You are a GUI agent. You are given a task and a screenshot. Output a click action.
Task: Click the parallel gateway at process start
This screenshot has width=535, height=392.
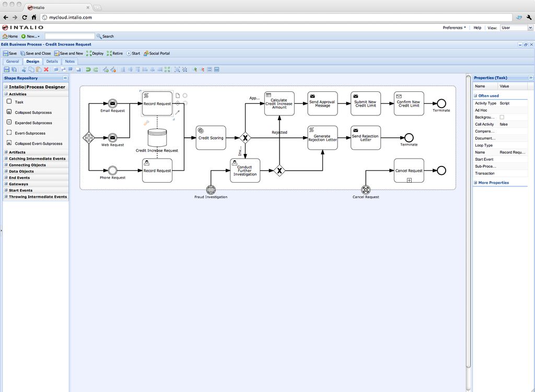tap(89, 138)
